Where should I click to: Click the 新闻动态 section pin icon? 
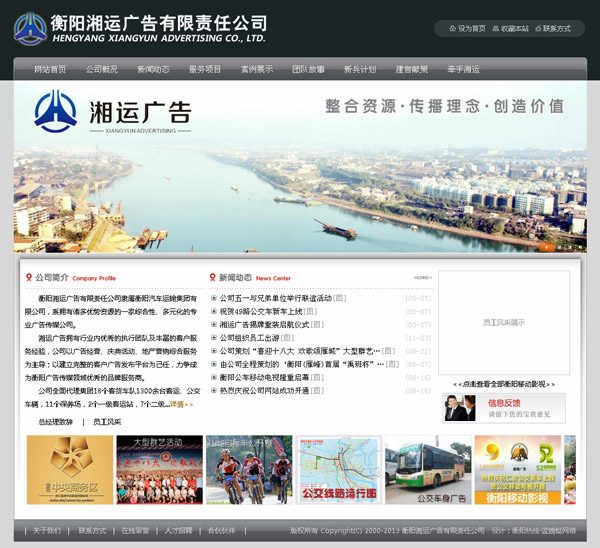(212, 277)
